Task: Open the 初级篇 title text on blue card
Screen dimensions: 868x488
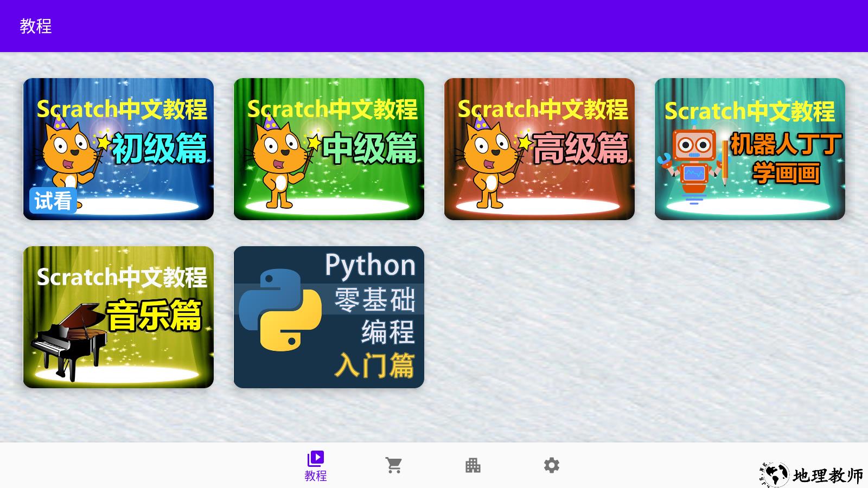Action: 159,148
